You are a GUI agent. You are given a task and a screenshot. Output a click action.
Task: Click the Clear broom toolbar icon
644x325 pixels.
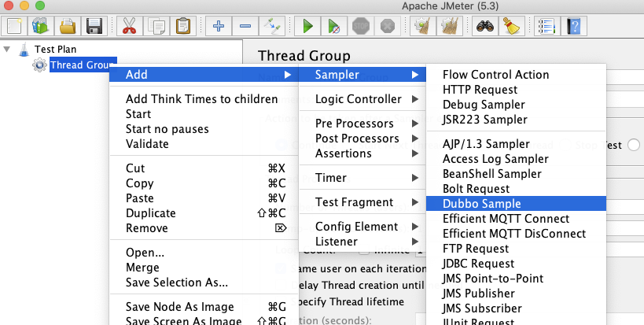pos(422,26)
